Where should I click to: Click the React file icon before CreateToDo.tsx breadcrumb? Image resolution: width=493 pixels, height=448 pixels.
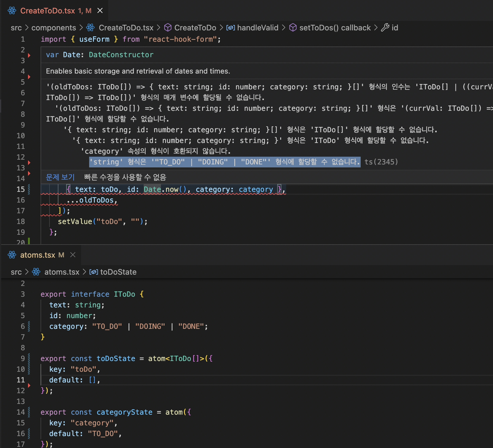pos(90,28)
